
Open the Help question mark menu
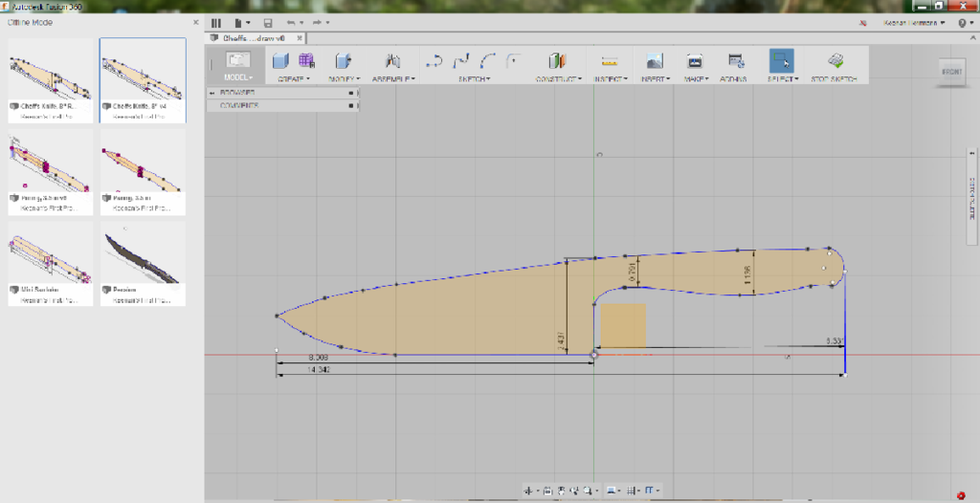click(964, 23)
